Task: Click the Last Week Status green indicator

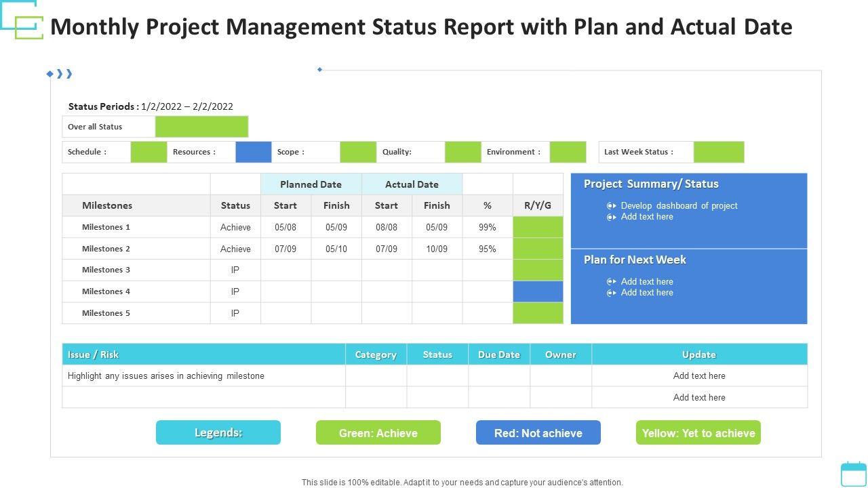Action: click(718, 152)
